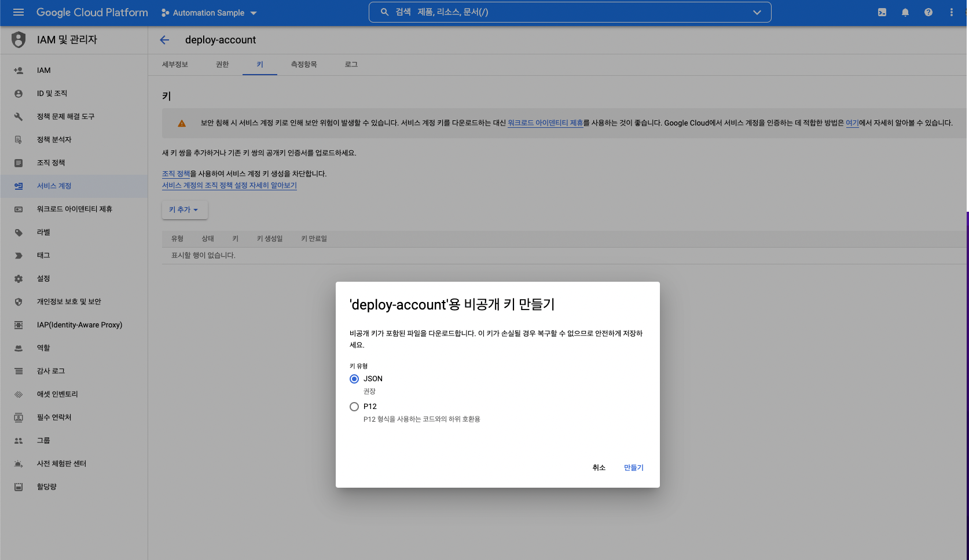The height and width of the screenshot is (560, 969).
Task: Select the JSON key type radio button
Action: point(354,379)
